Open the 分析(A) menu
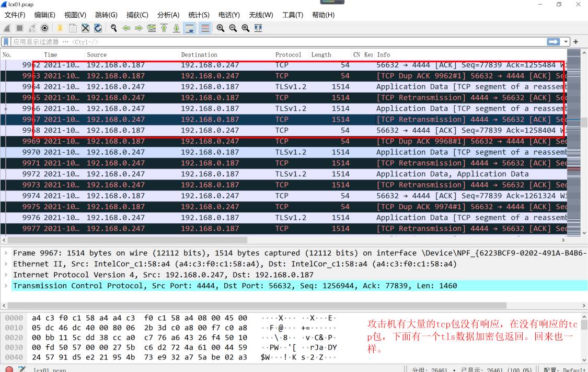 tap(168, 15)
